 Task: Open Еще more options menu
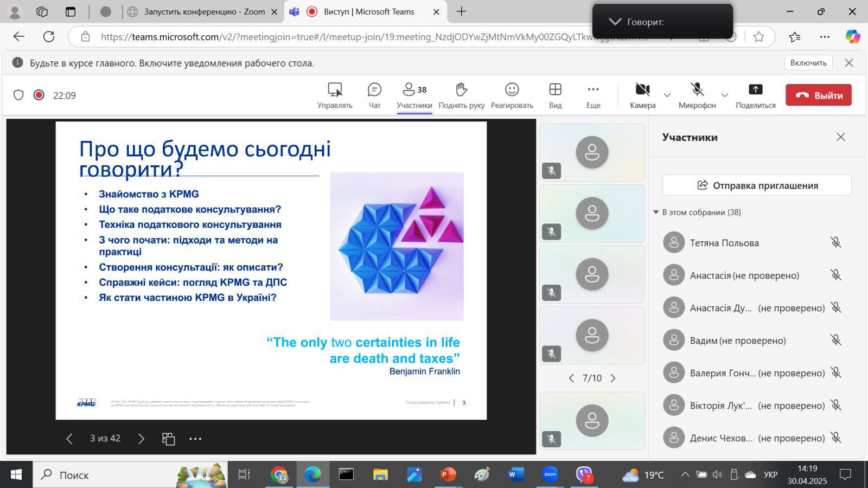pos(593,95)
